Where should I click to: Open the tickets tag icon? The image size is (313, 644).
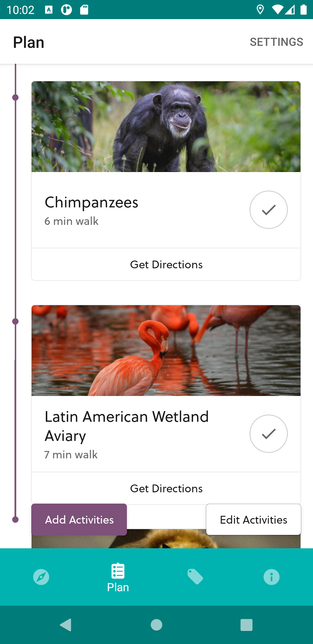coord(195,577)
